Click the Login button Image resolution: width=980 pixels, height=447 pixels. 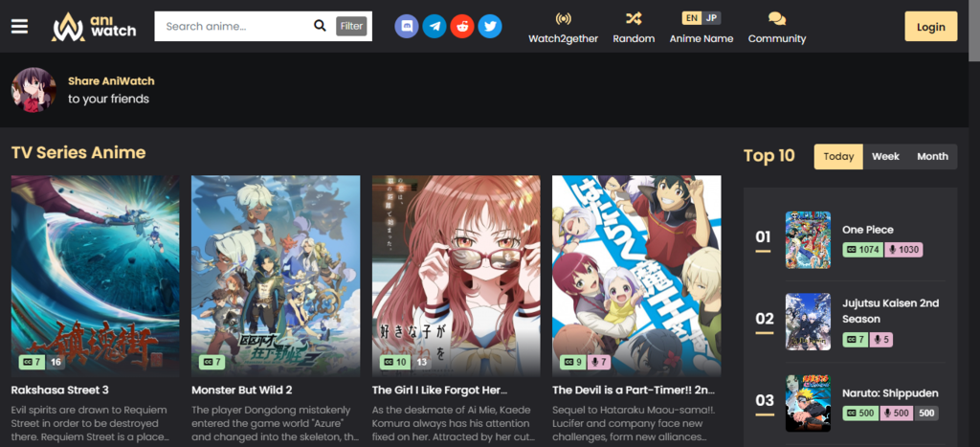[930, 26]
